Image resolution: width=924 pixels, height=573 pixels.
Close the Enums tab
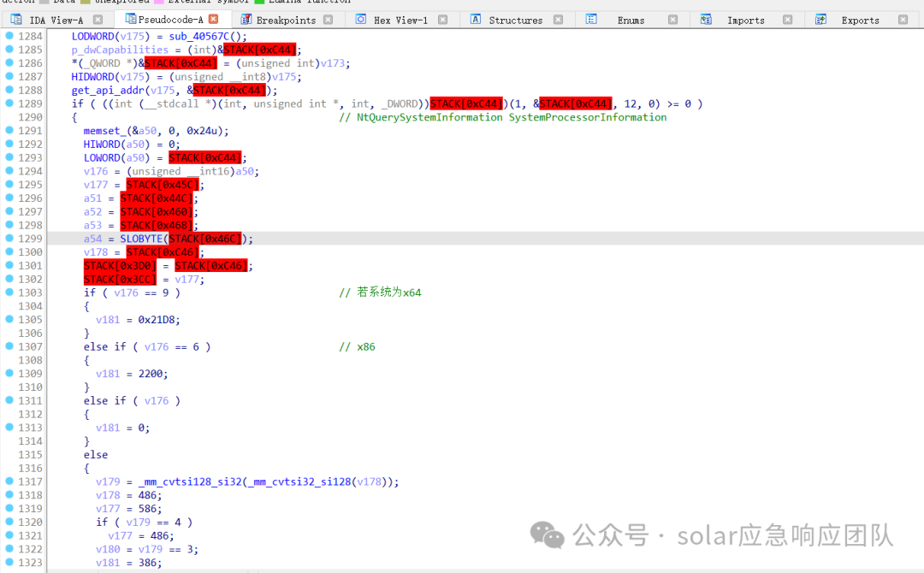672,20
